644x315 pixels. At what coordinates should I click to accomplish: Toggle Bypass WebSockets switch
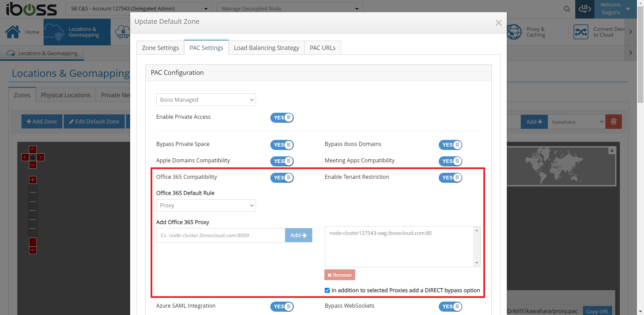[x=450, y=306]
